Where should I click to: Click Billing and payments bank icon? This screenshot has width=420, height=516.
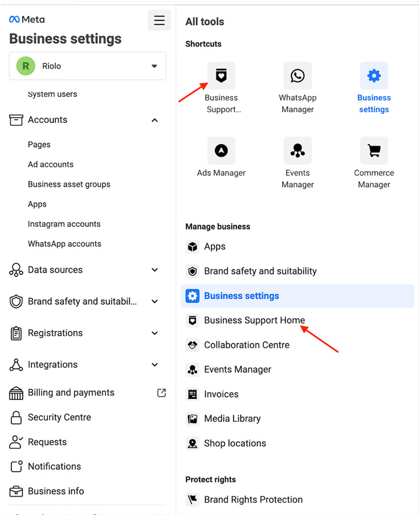tap(16, 393)
